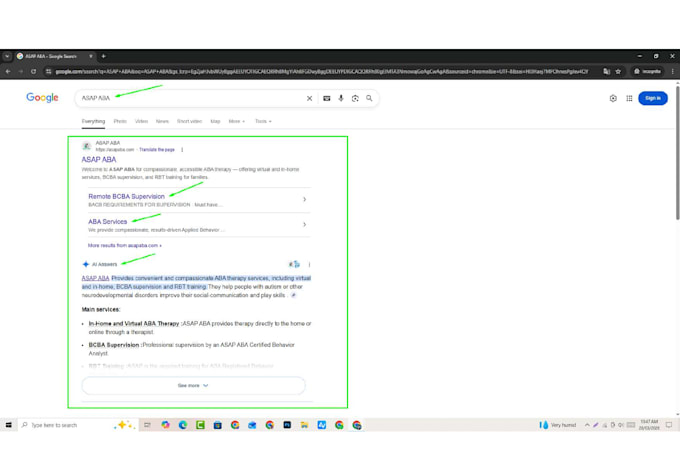Click the magnifying glass search icon

tap(369, 98)
